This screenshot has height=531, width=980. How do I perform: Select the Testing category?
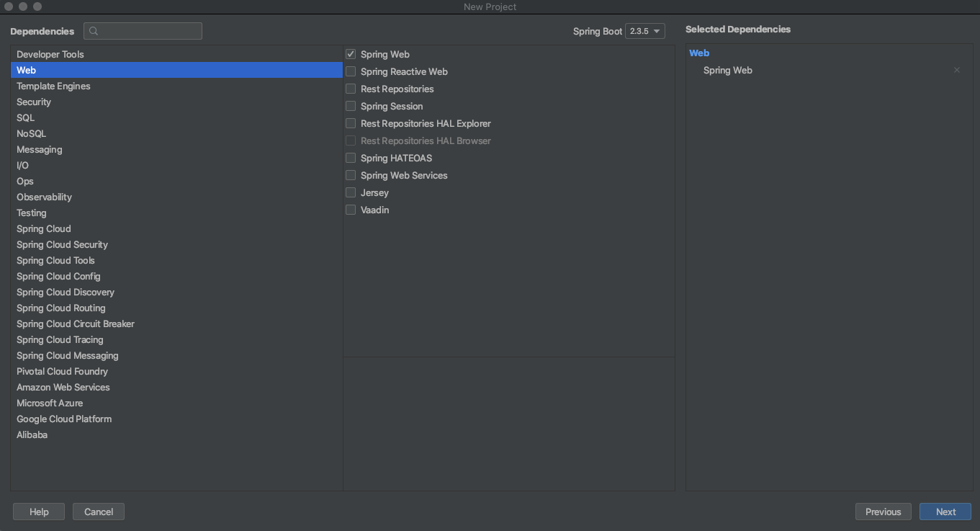click(176, 213)
